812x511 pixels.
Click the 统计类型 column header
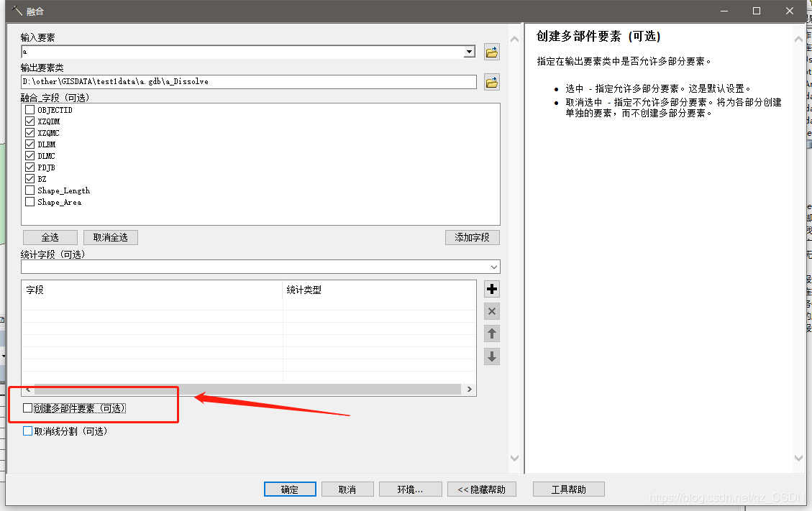[379, 290]
